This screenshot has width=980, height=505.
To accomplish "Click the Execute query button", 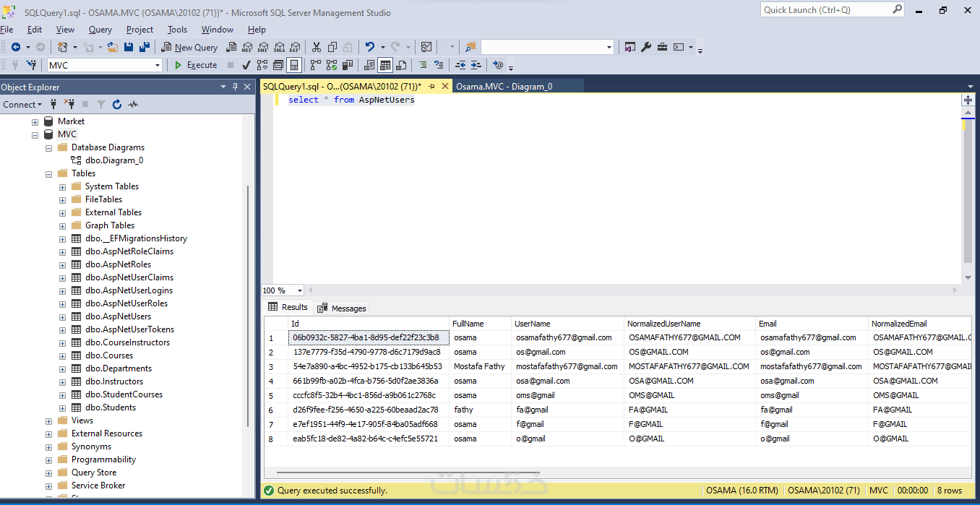I will click(195, 65).
